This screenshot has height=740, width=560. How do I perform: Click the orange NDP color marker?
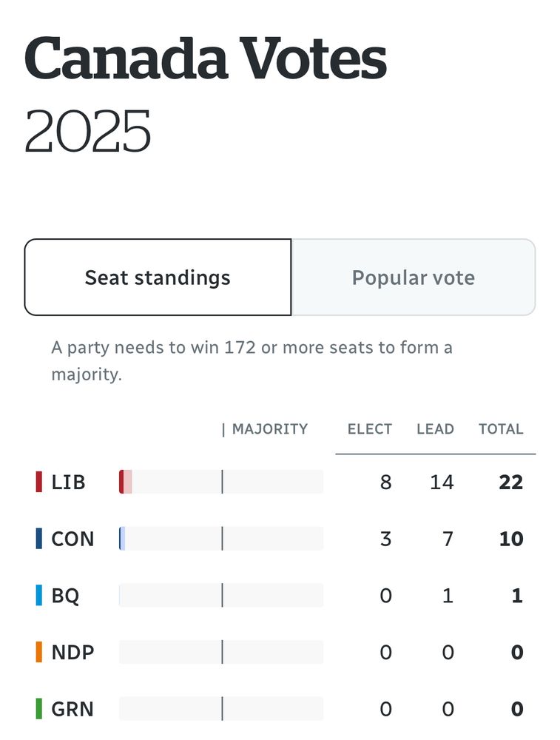point(38,652)
